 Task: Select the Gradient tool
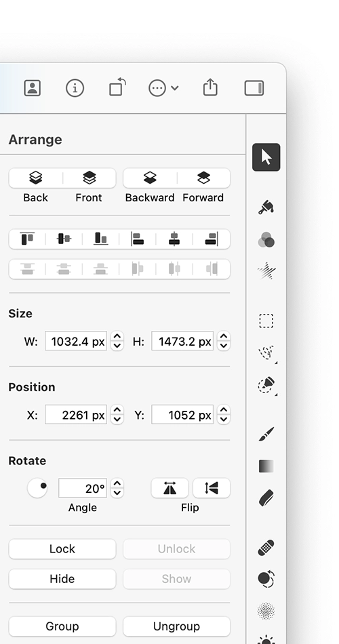click(x=266, y=466)
